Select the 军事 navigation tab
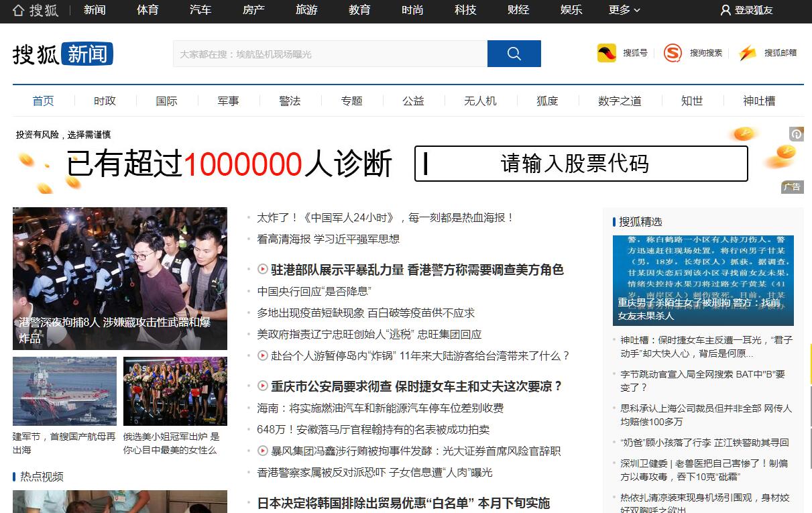This screenshot has height=513, width=812. tap(228, 101)
